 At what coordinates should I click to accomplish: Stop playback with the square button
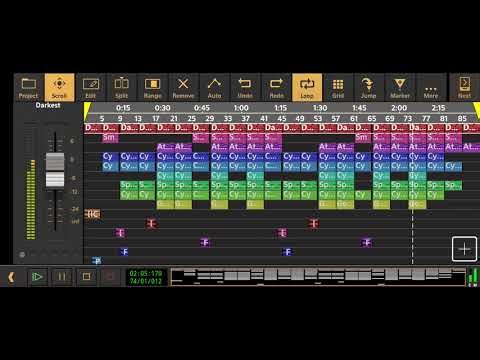86,277
